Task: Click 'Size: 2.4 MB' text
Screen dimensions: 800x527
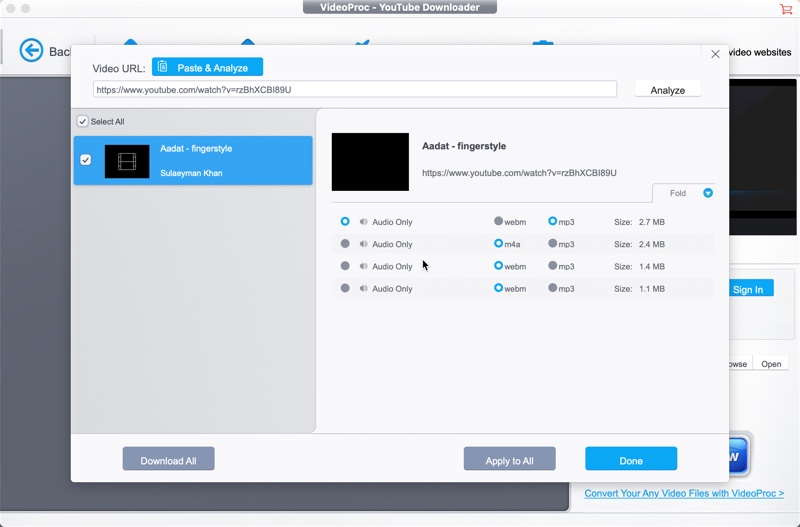Action: pos(639,244)
